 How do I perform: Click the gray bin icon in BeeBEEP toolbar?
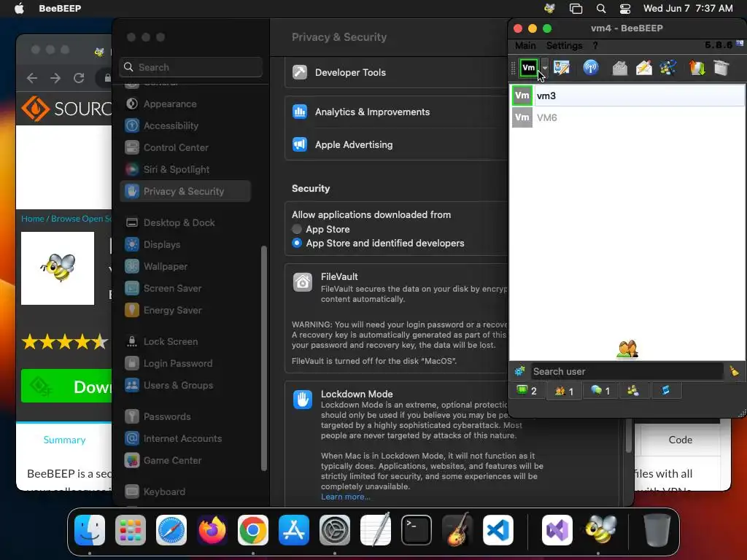tap(721, 68)
